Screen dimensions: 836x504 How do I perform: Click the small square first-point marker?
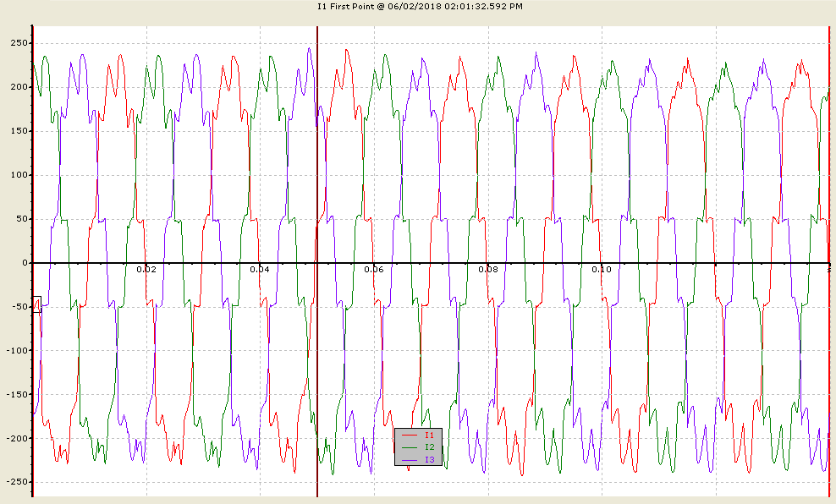click(x=36, y=304)
